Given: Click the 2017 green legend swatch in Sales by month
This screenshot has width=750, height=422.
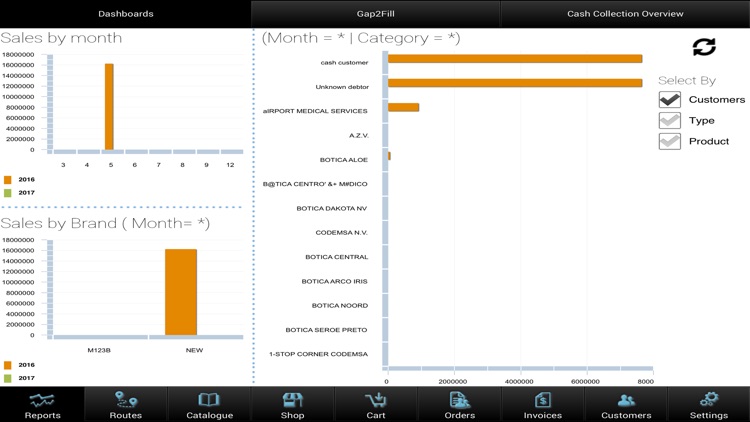Looking at the screenshot, I should pyautogui.click(x=7, y=193).
